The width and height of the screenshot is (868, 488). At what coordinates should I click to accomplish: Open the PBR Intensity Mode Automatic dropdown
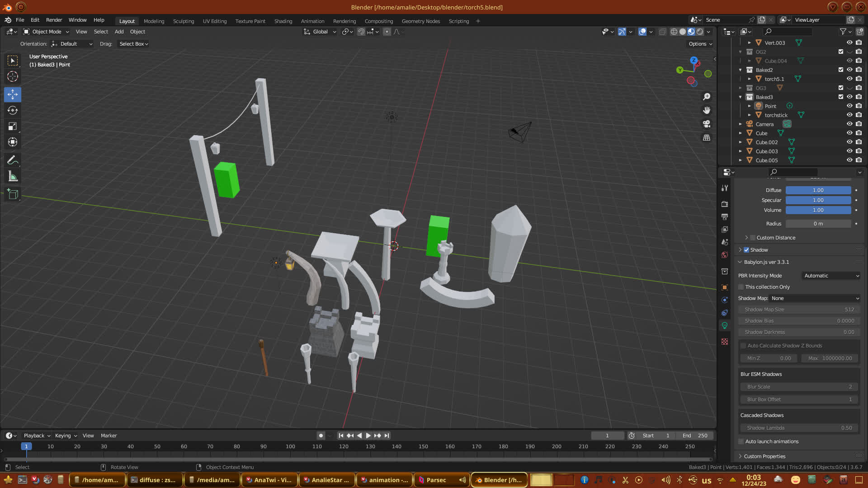pyautogui.click(x=831, y=276)
